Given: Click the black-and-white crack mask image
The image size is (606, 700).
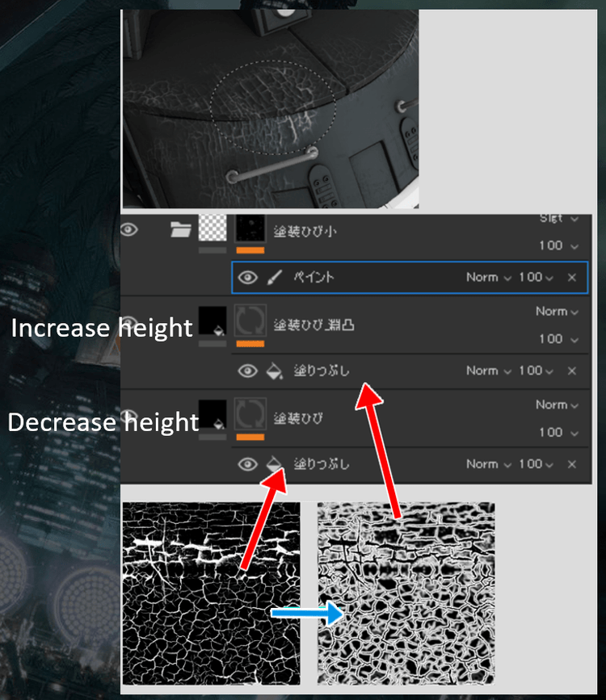Looking at the screenshot, I should coord(212,593).
